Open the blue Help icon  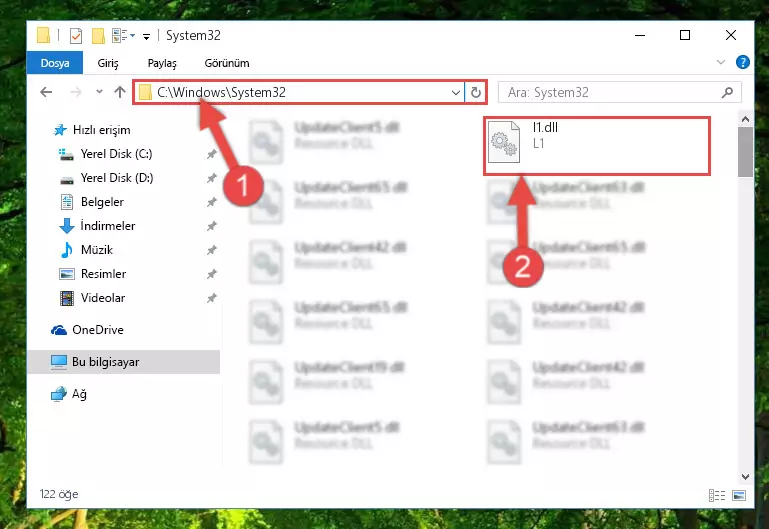pyautogui.click(x=743, y=62)
